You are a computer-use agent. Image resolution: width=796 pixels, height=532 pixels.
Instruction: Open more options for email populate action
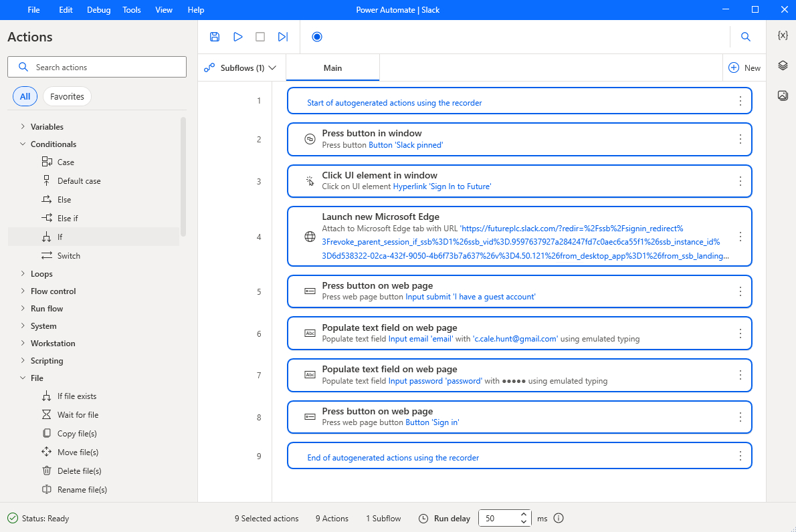(x=740, y=334)
